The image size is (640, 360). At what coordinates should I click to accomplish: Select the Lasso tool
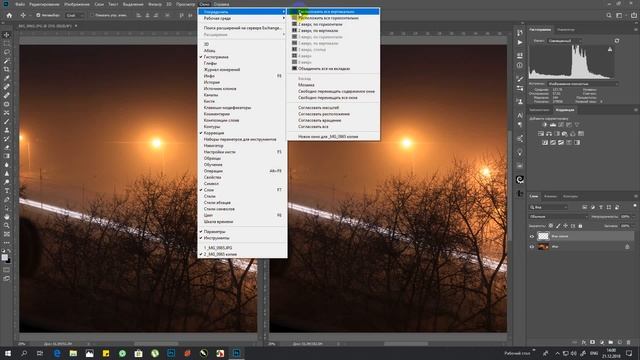(x=7, y=52)
